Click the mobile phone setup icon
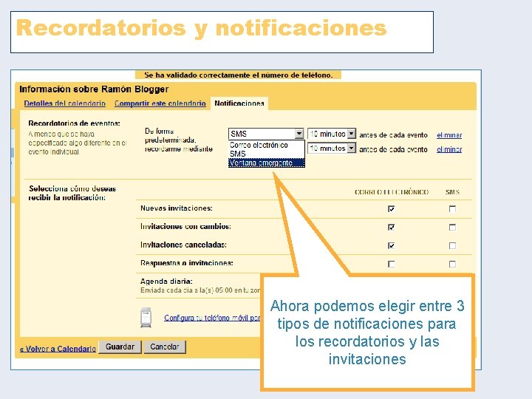The width and height of the screenshot is (532, 399). point(146,318)
